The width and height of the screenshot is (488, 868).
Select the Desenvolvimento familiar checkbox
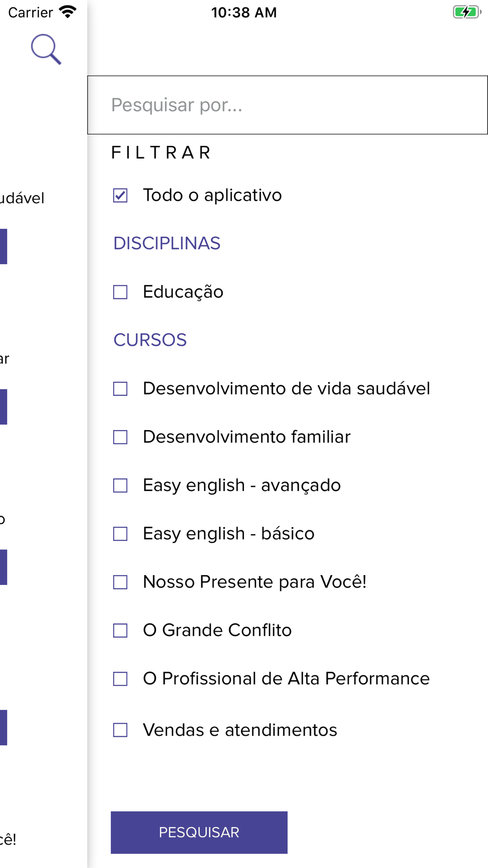pyautogui.click(x=120, y=437)
